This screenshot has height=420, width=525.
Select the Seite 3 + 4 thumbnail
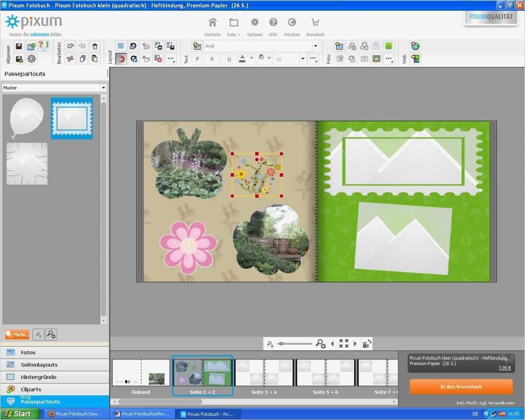pyautogui.click(x=264, y=373)
